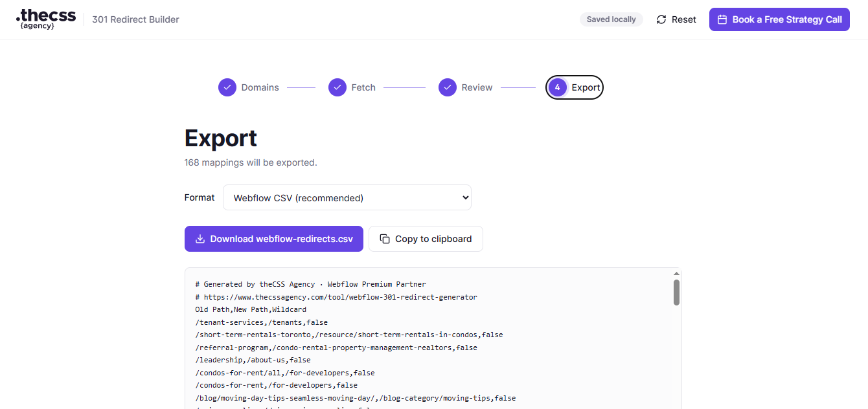This screenshot has height=409, width=868.
Task: Click the Fetch step checkmark circle
Action: (x=337, y=87)
